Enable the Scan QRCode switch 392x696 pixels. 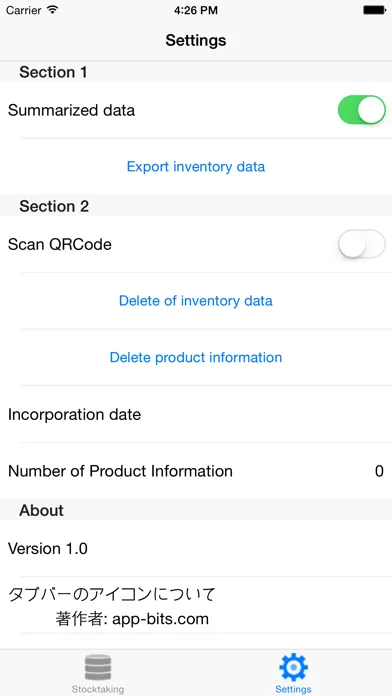click(361, 244)
